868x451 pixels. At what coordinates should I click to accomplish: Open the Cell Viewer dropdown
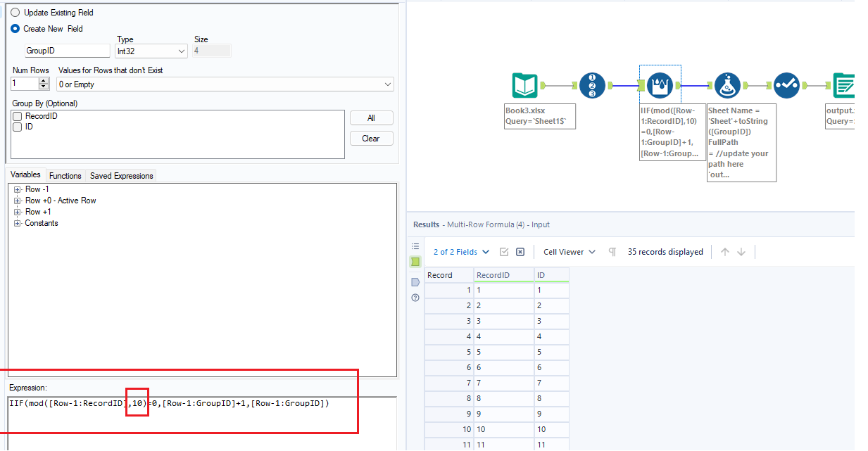coord(569,251)
